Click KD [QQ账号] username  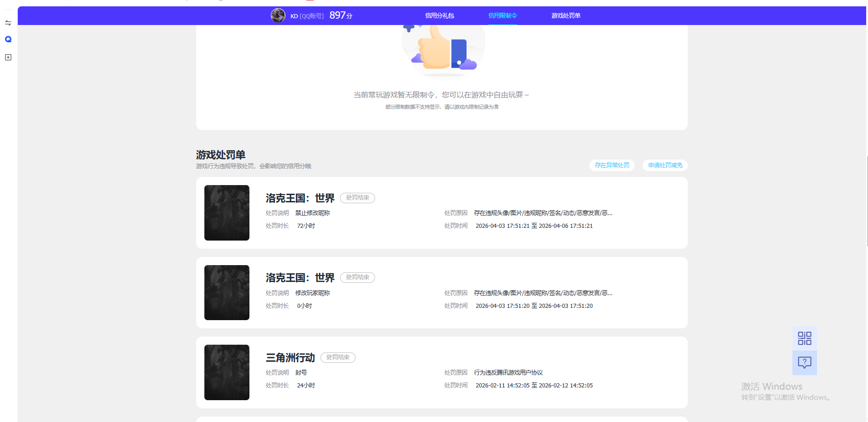307,16
